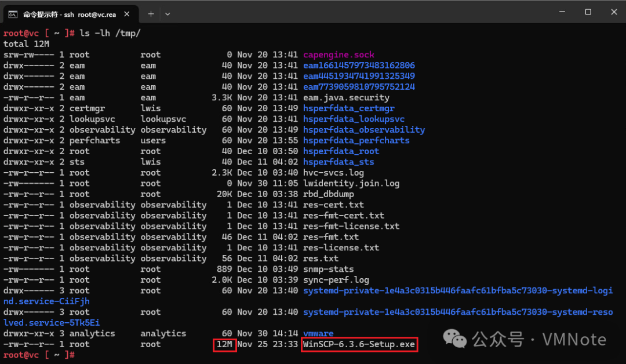Click the 20K size of rbd_dbdump
Screen dimensions: 626x364
225,194
